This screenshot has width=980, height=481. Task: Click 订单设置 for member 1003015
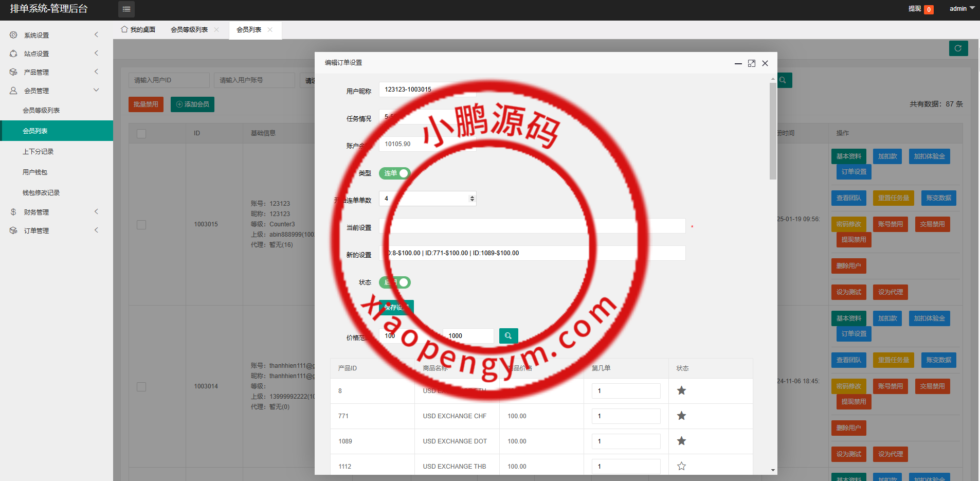point(854,172)
